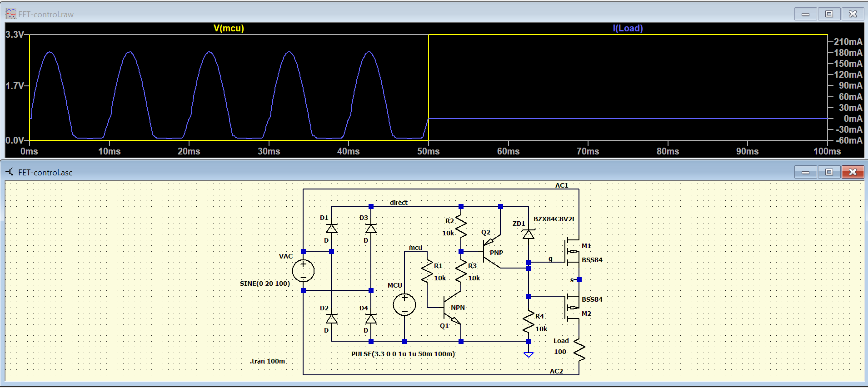The image size is (868, 388).
Task: Click the 100ms time axis label
Action: [827, 151]
